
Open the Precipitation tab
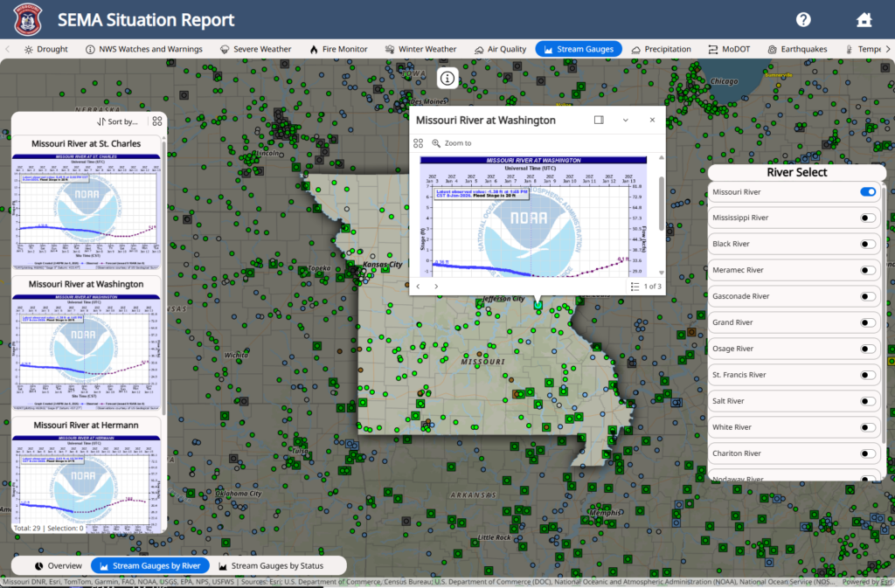coord(661,49)
